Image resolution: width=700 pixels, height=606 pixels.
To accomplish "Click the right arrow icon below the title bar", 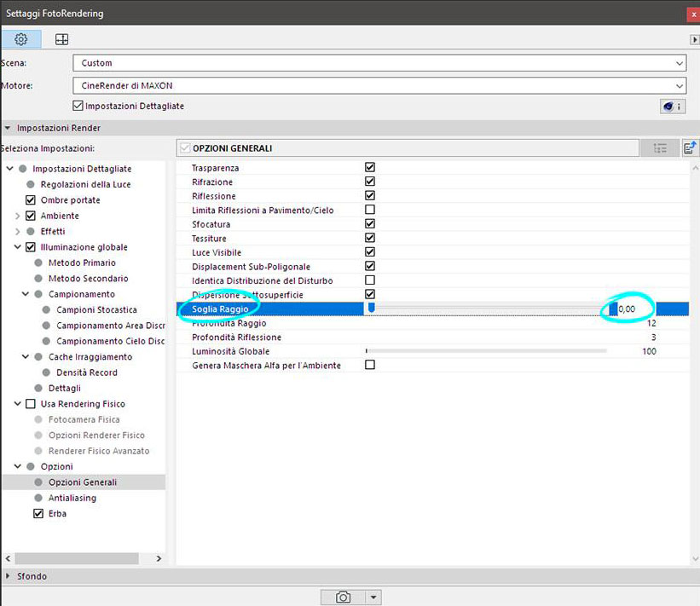I will 694,40.
